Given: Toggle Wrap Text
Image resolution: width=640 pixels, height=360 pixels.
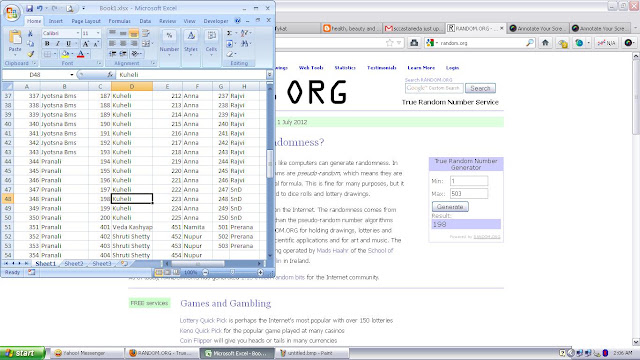Looking at the screenshot, I should tap(145, 33).
